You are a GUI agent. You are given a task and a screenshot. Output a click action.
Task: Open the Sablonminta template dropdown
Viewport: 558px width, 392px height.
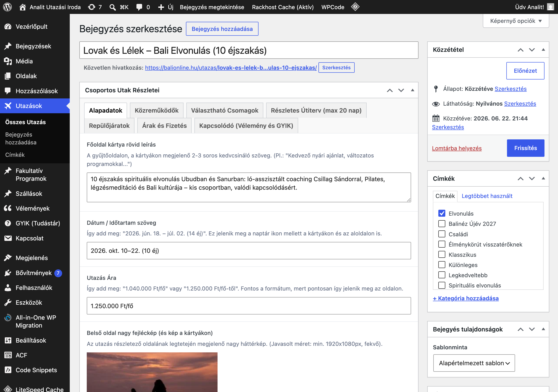point(474,363)
